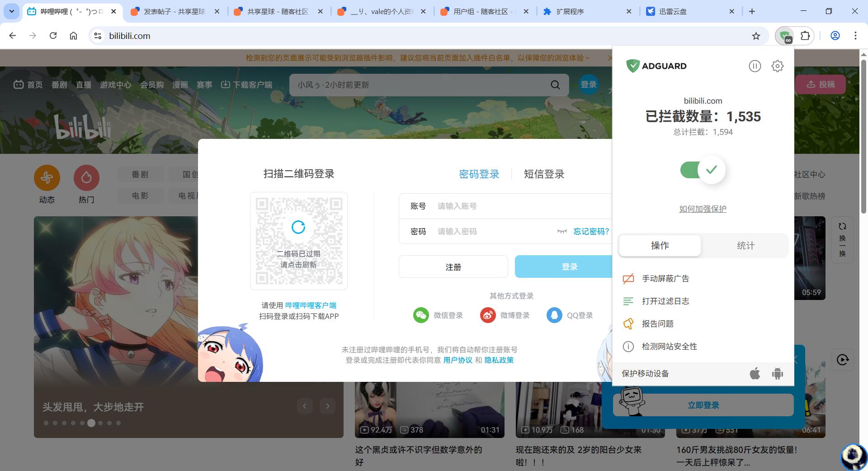Viewport: 868px width, 471px height.
Task: Toggle password visibility eye icon
Action: pos(562,232)
